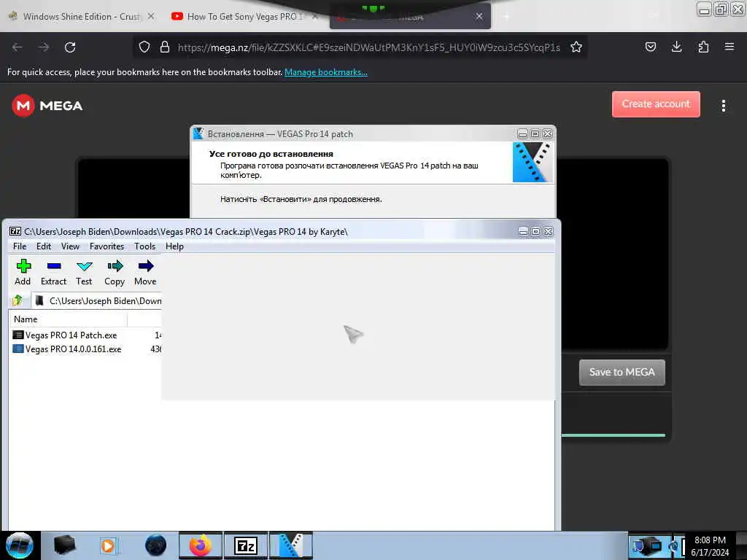Image resolution: width=747 pixels, height=560 pixels.
Task: Minimize the 7-Zip window
Action: pyautogui.click(x=523, y=231)
